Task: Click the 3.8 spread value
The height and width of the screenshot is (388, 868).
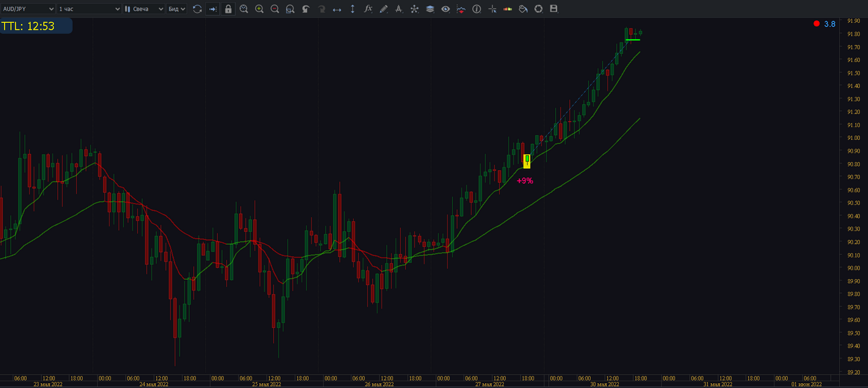Action: coord(830,24)
